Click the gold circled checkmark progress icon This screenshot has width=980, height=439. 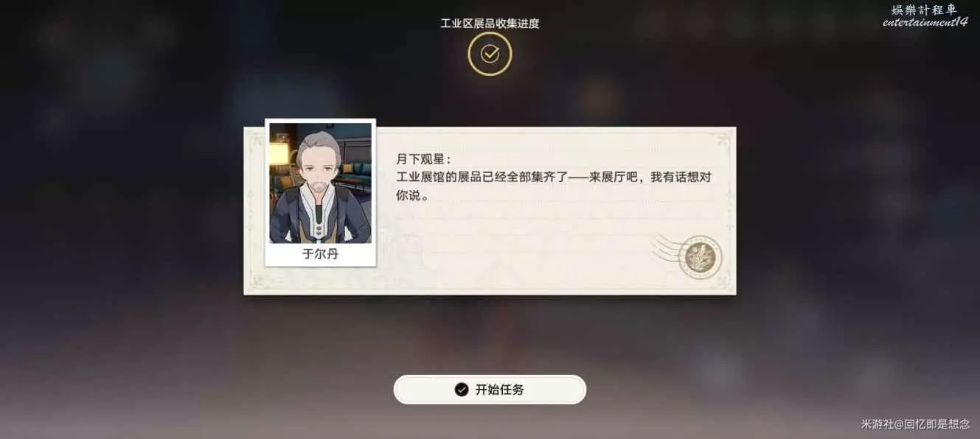(490, 54)
